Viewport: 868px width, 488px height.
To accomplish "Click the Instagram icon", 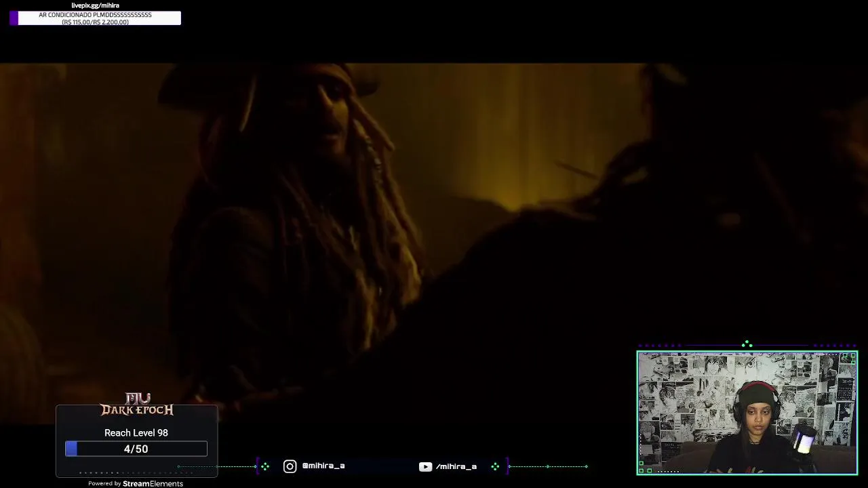I will (x=290, y=466).
